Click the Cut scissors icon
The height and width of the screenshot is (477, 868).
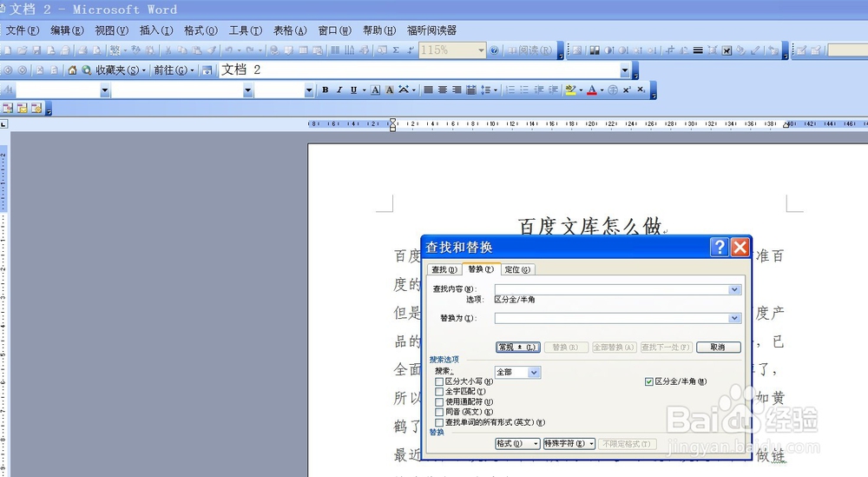(x=168, y=50)
